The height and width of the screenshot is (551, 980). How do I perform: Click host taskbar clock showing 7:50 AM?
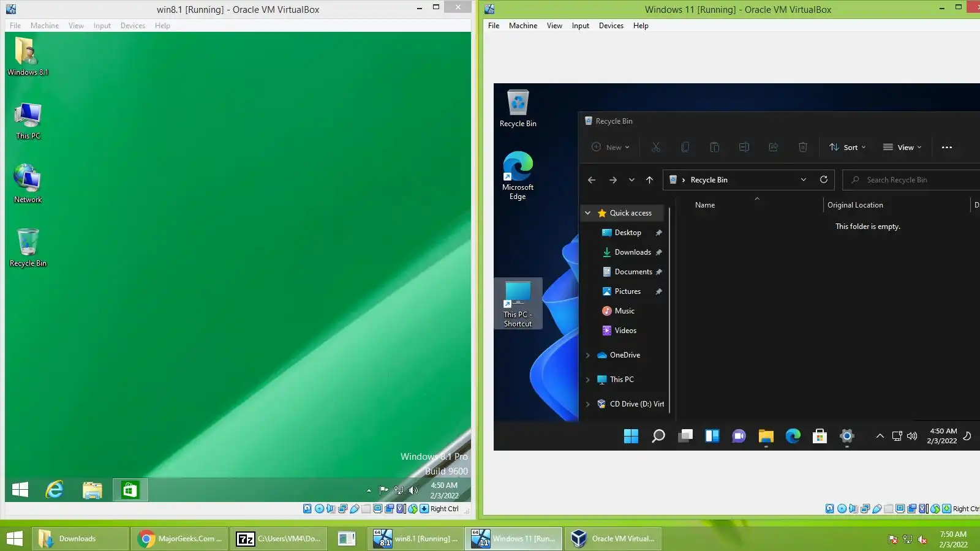[x=953, y=539]
